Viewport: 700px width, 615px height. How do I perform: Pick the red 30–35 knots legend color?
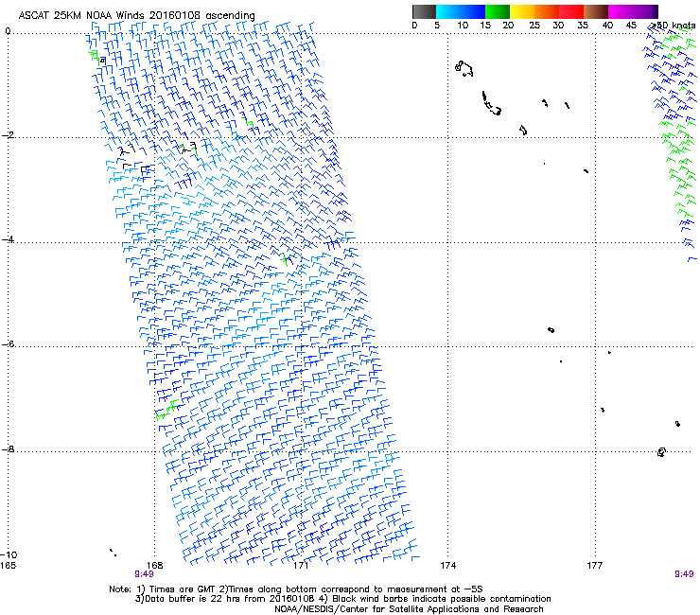[x=571, y=11]
